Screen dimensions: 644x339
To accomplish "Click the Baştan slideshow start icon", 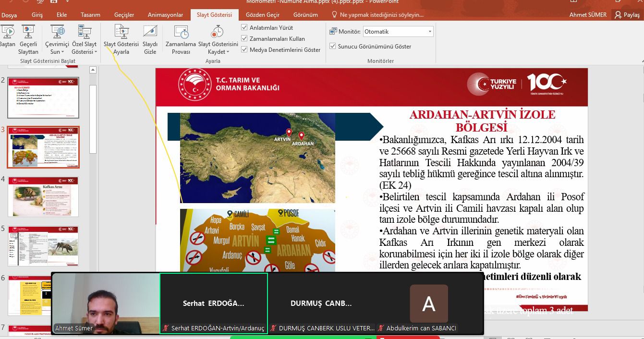I will pos(7,32).
